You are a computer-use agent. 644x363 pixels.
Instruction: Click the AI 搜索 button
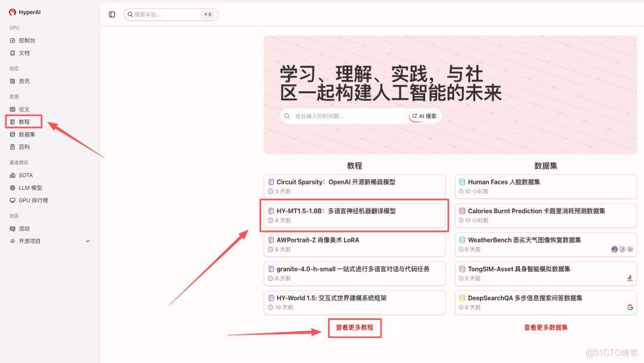(x=425, y=116)
